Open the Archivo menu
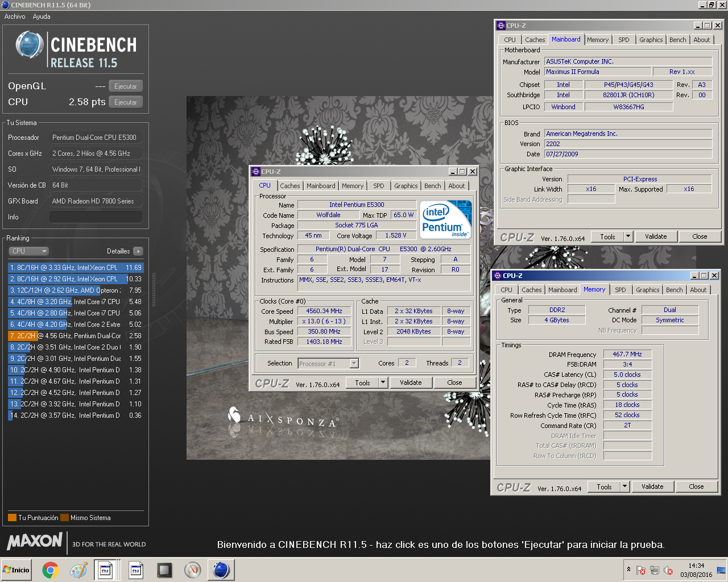728x582 pixels. pyautogui.click(x=15, y=16)
